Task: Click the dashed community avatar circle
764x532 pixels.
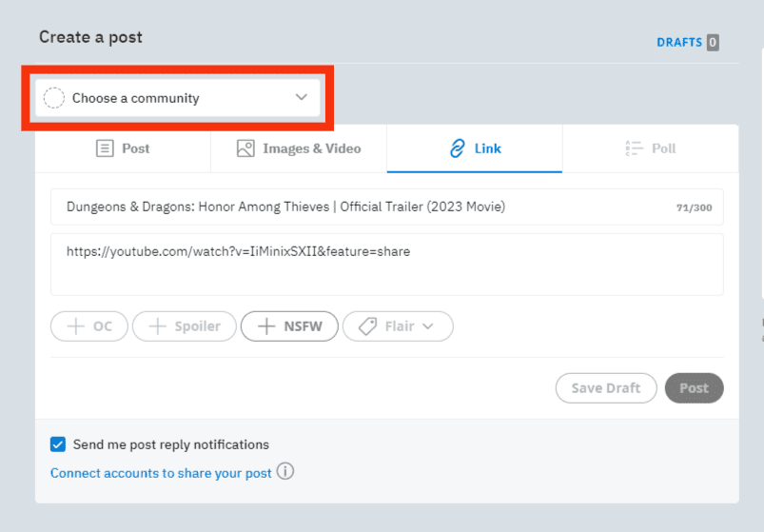Action: coord(54,98)
